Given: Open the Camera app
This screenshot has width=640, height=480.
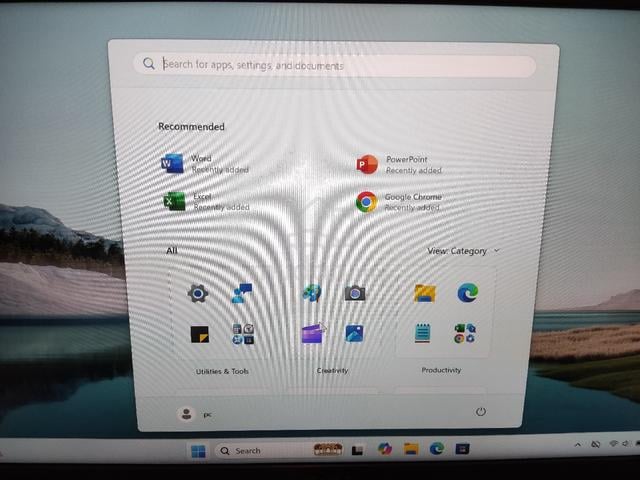Looking at the screenshot, I should click(355, 293).
